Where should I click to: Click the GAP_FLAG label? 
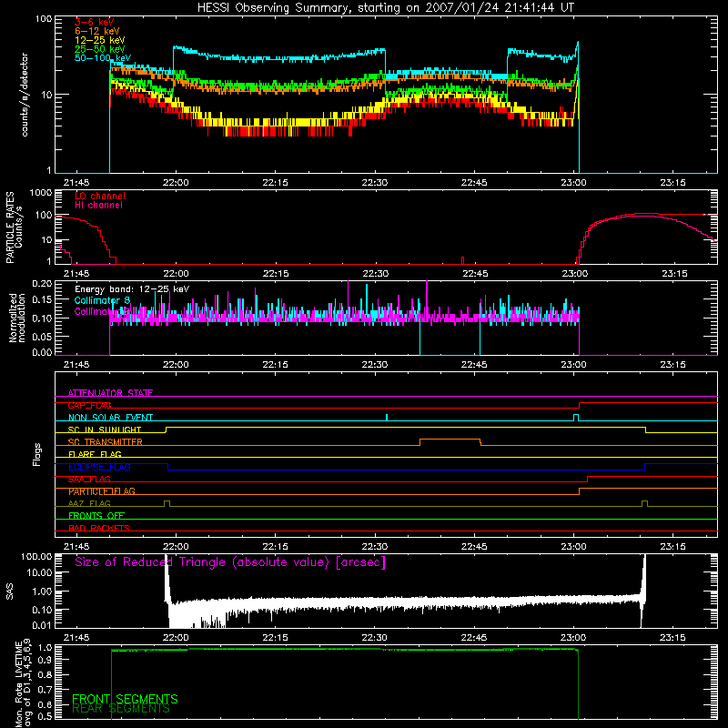click(x=89, y=405)
